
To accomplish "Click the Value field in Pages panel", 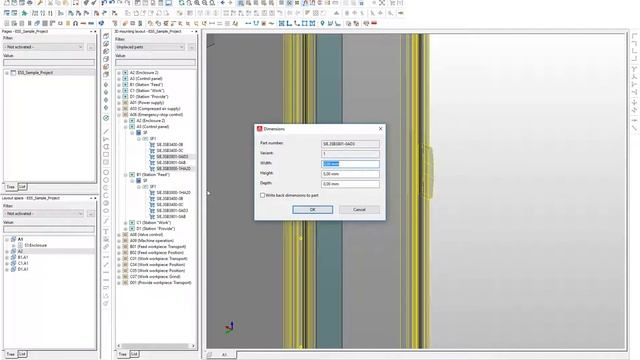I will point(49,62).
